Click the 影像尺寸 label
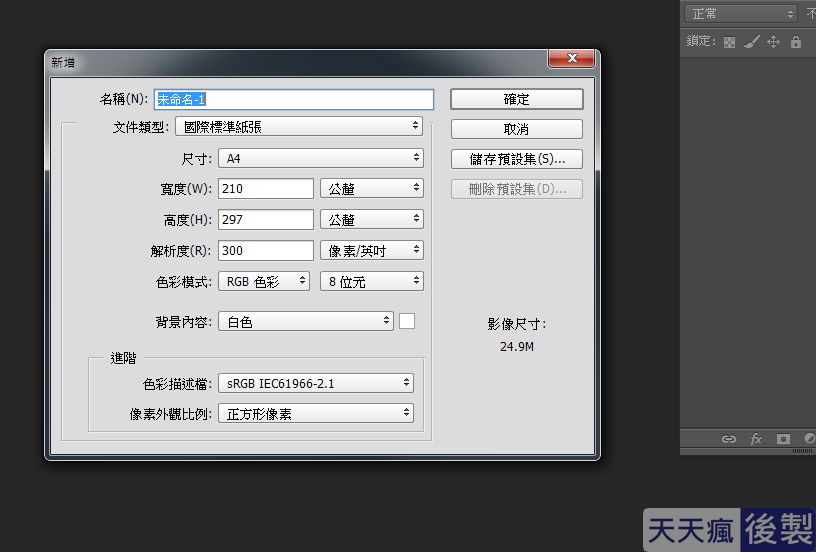 tap(516, 324)
